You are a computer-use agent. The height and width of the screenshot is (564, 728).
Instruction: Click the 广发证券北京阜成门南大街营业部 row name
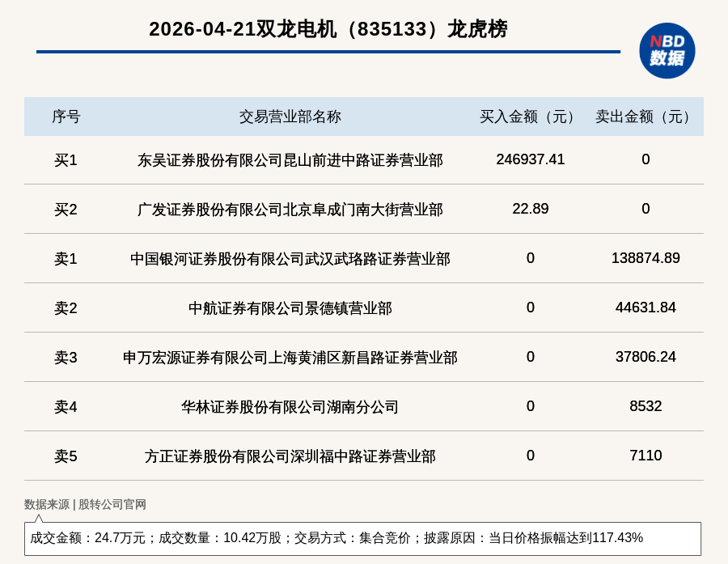click(290, 210)
